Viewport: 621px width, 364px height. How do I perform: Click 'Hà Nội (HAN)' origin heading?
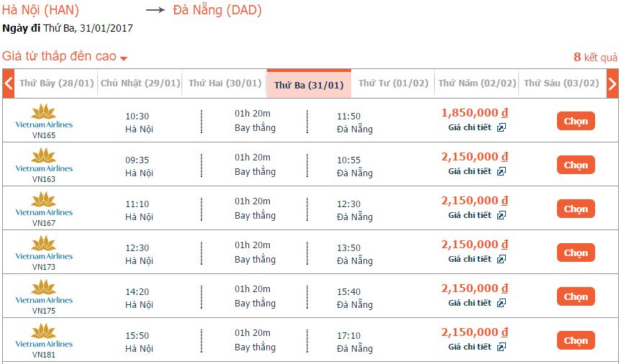[x=40, y=10]
